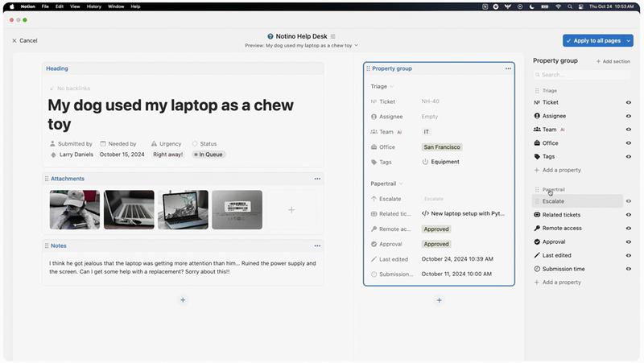Collapse the Papertrail group in property card

tap(401, 184)
